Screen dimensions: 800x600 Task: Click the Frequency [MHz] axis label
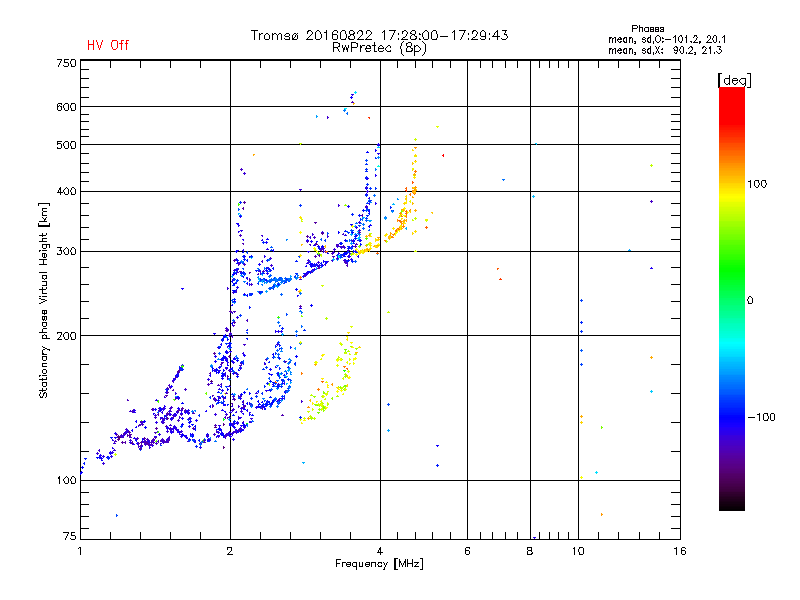379,564
